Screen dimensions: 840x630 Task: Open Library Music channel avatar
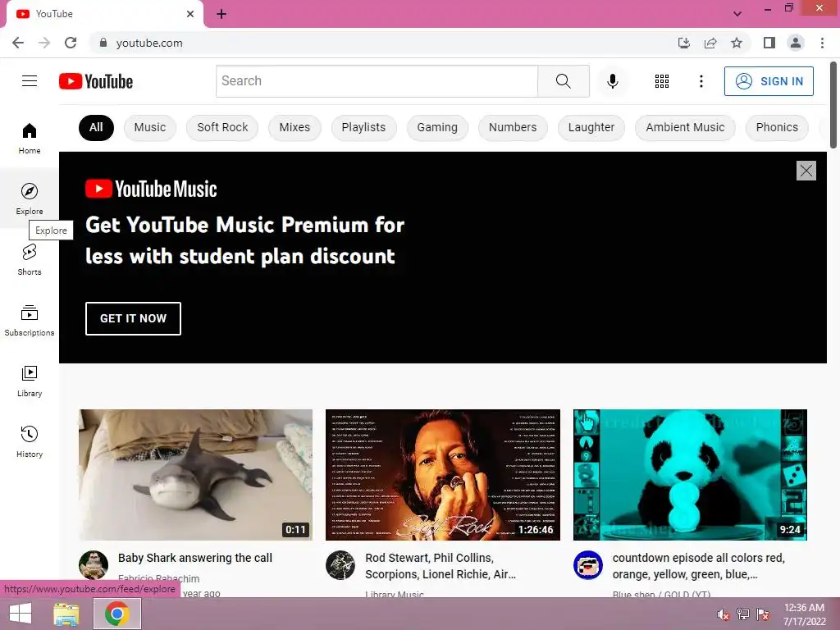340,565
